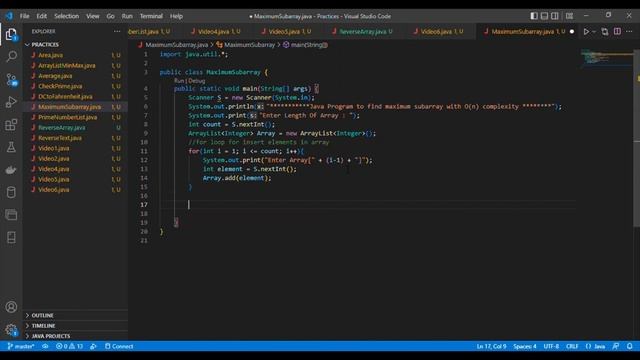The image size is (640, 360).
Task: Open ArrayListMinMax.java in explorer
Action: pos(67,65)
